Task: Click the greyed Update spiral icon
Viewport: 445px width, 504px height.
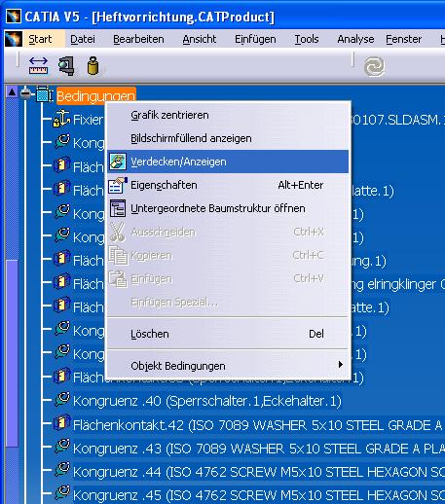Action: [x=374, y=66]
